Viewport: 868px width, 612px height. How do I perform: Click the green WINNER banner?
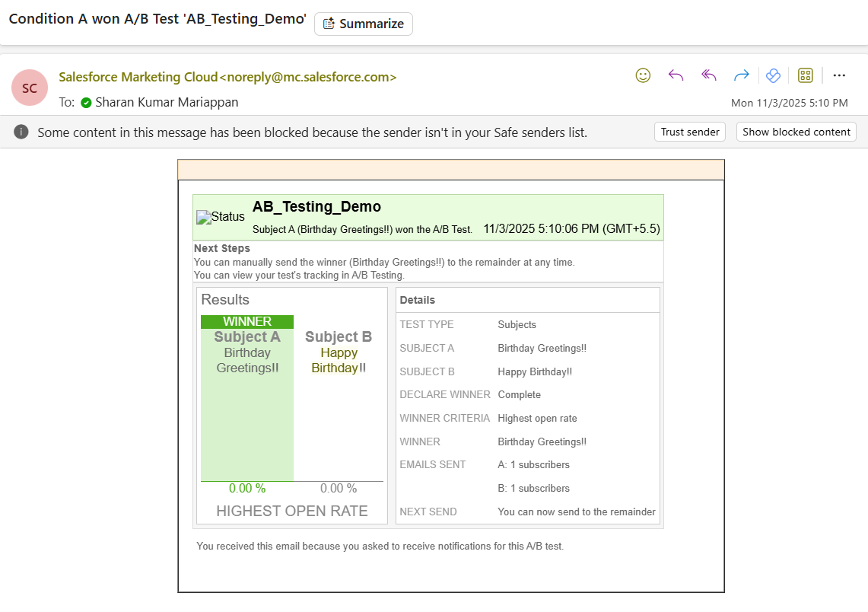pyautogui.click(x=247, y=322)
